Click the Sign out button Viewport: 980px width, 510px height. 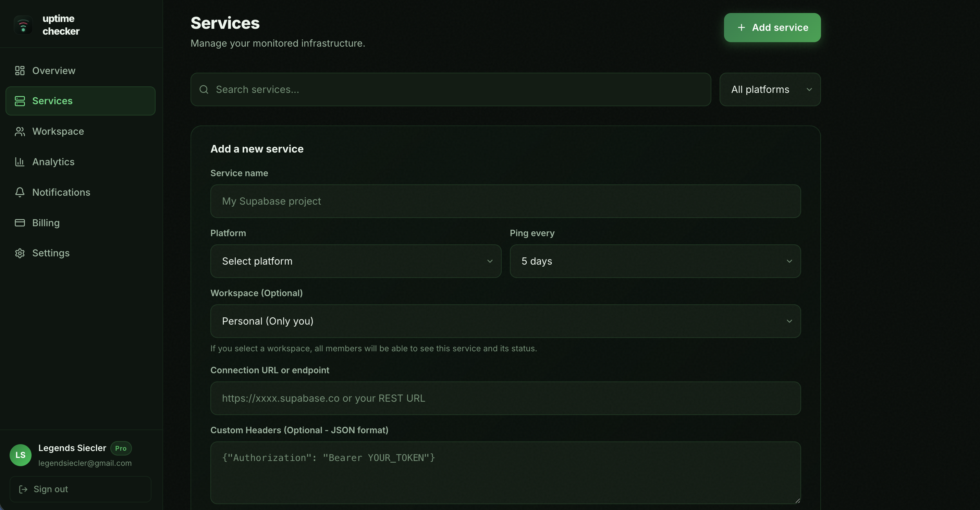[80, 489]
